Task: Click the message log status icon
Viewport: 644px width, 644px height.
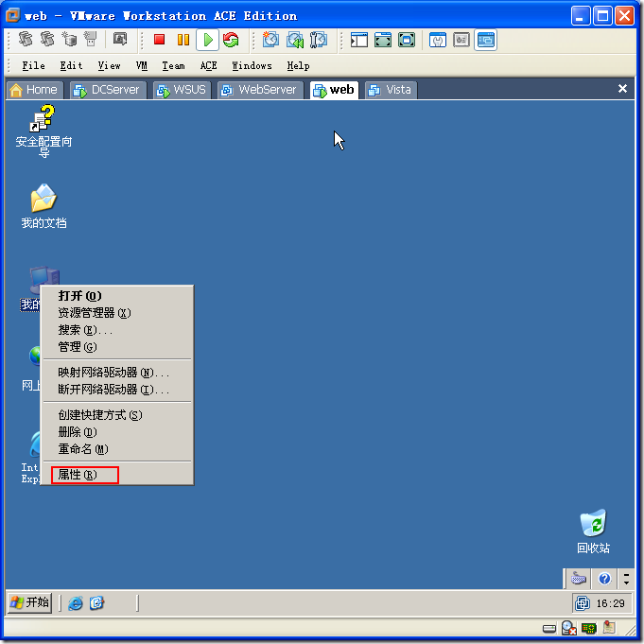Action: [609, 628]
